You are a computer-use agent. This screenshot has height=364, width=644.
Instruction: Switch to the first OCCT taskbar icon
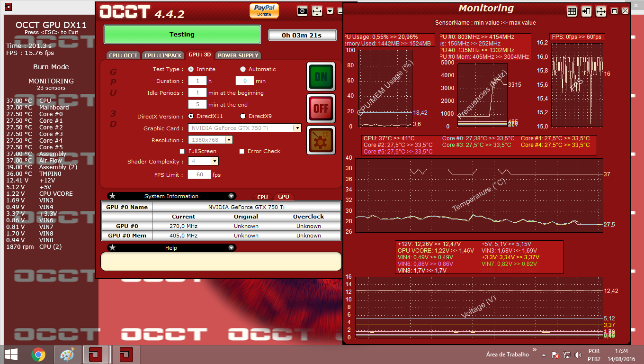pos(97,355)
